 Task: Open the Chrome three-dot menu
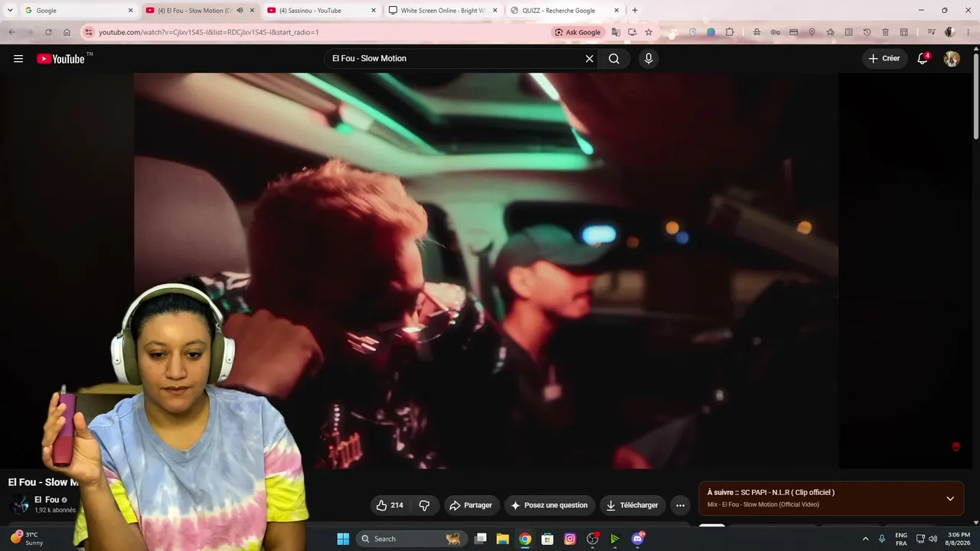(968, 32)
